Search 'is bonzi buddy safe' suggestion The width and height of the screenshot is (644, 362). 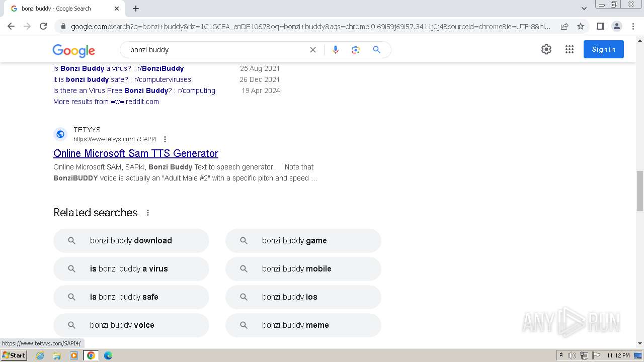click(131, 297)
